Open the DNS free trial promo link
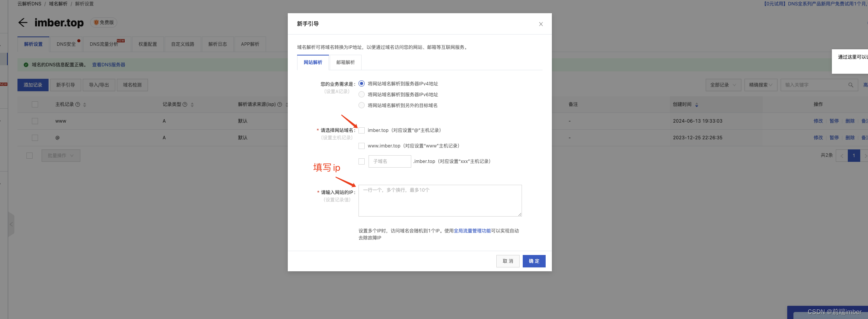 tap(815, 4)
